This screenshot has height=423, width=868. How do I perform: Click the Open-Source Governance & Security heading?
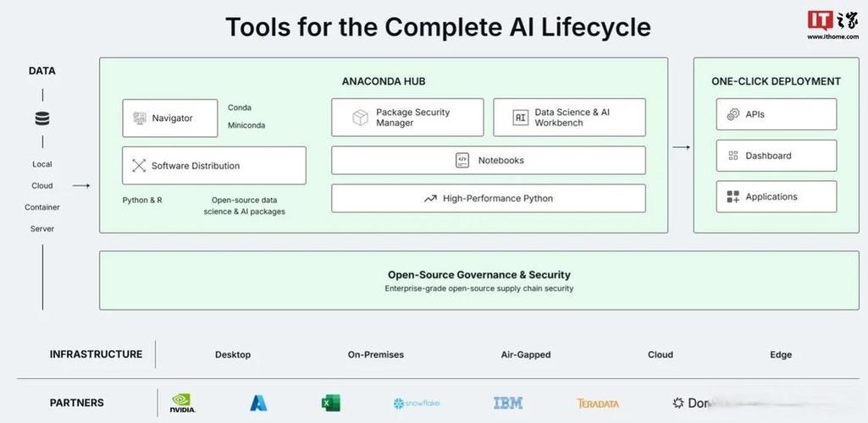pos(478,275)
